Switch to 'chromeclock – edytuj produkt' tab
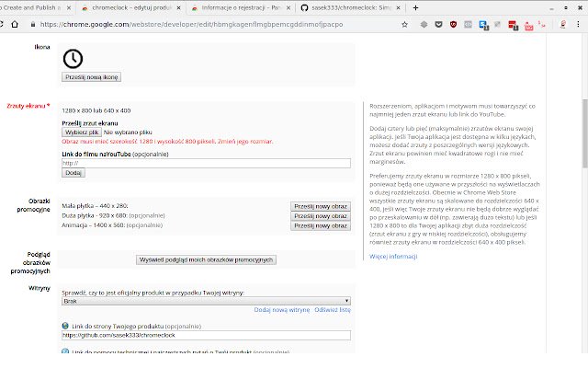 [131, 8]
